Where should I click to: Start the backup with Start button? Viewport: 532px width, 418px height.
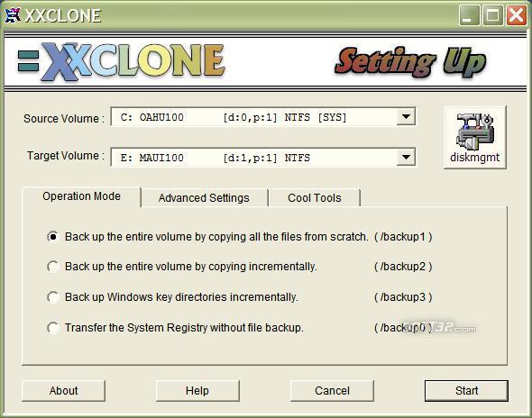(x=466, y=391)
